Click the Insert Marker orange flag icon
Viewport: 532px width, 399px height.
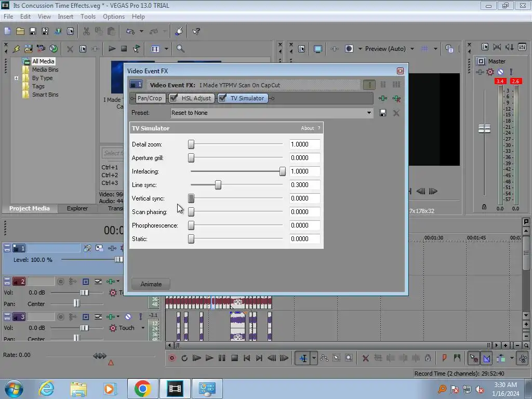coord(444,357)
